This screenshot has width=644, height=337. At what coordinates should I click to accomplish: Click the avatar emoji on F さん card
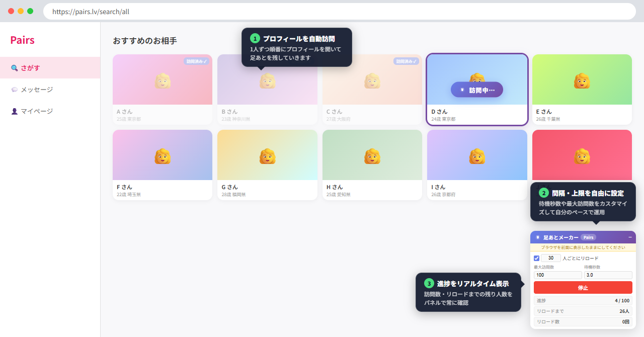(163, 156)
